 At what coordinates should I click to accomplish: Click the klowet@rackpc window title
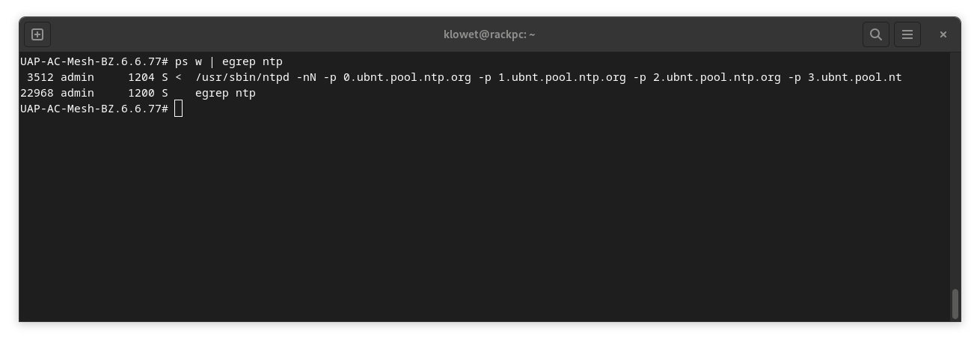click(489, 34)
